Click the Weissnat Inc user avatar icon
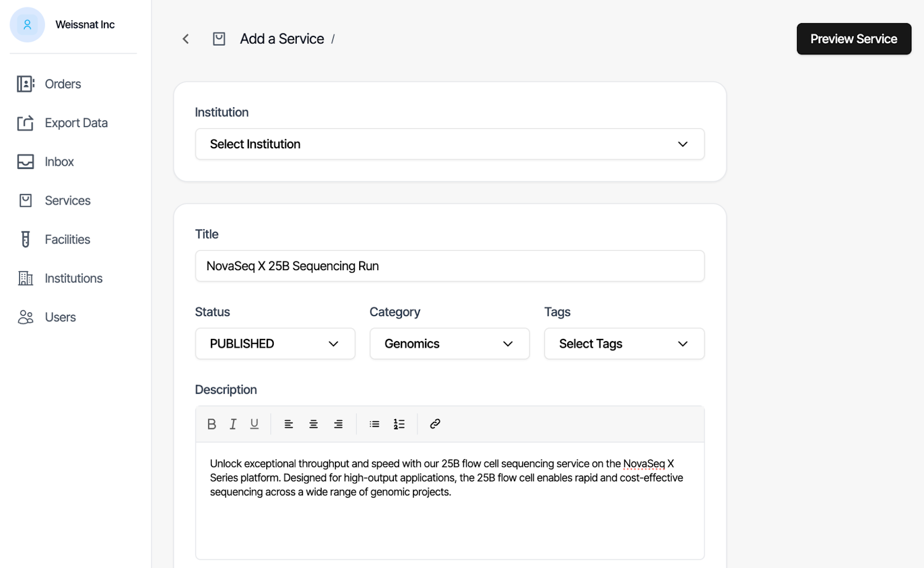Screen dimensions: 924x568 coord(27,25)
